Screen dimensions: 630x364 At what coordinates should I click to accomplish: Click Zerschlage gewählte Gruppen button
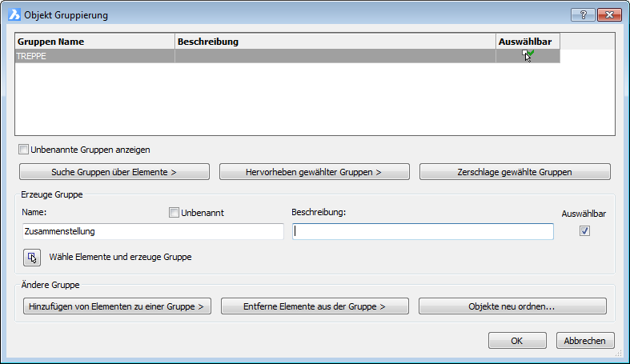tap(515, 171)
